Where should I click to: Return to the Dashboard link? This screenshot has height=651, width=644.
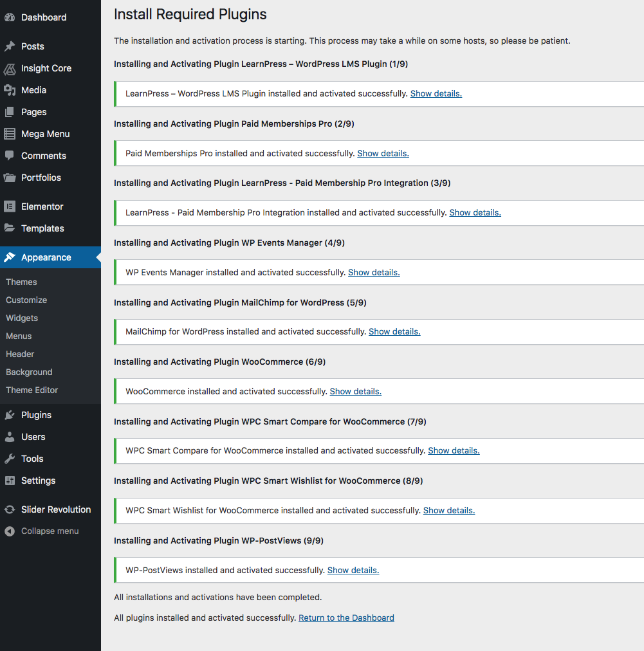(346, 618)
